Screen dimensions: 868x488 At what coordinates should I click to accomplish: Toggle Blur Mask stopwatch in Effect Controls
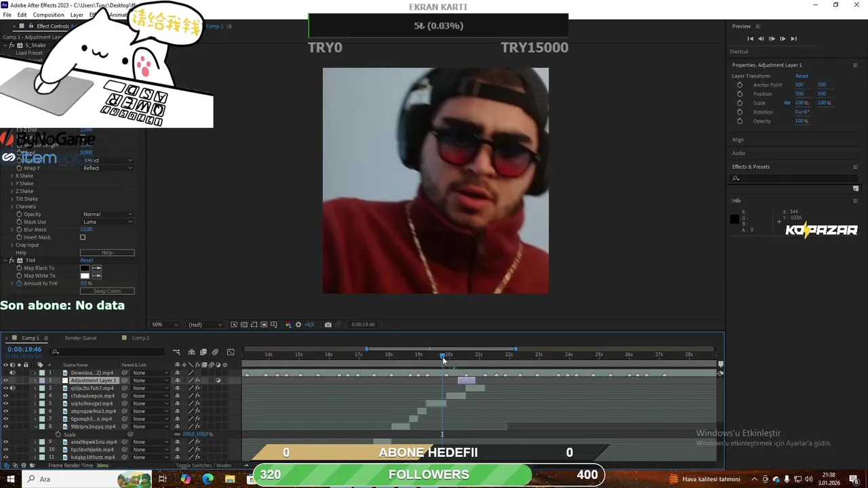19,230
